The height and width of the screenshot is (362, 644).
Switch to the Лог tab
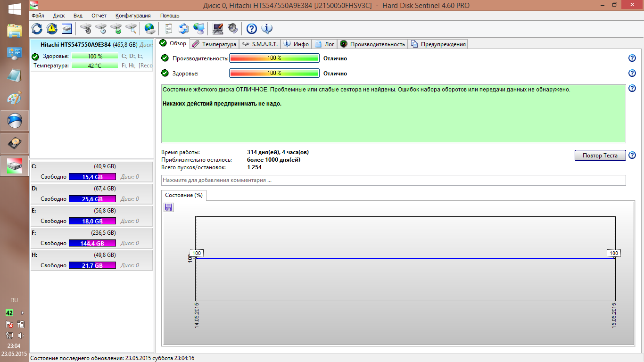pos(324,44)
